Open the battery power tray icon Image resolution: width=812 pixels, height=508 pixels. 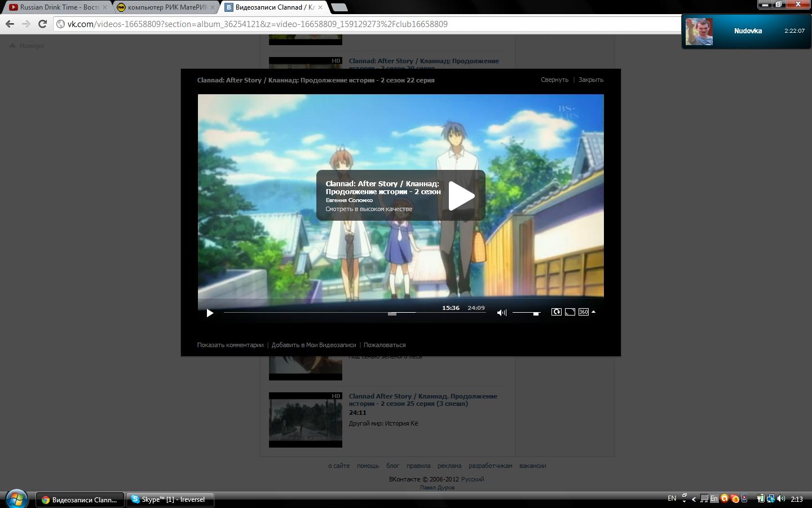tap(760, 498)
